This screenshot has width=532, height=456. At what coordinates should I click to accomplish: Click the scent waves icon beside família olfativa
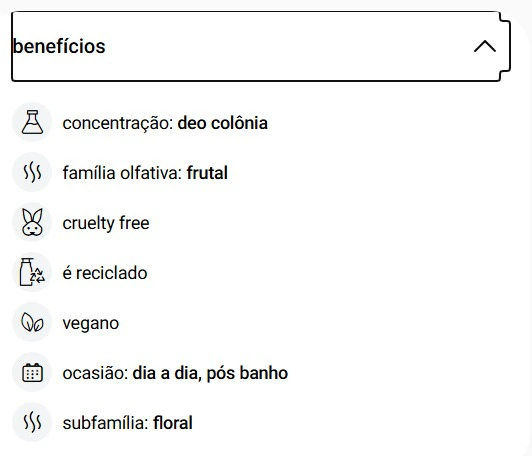pyautogui.click(x=32, y=172)
